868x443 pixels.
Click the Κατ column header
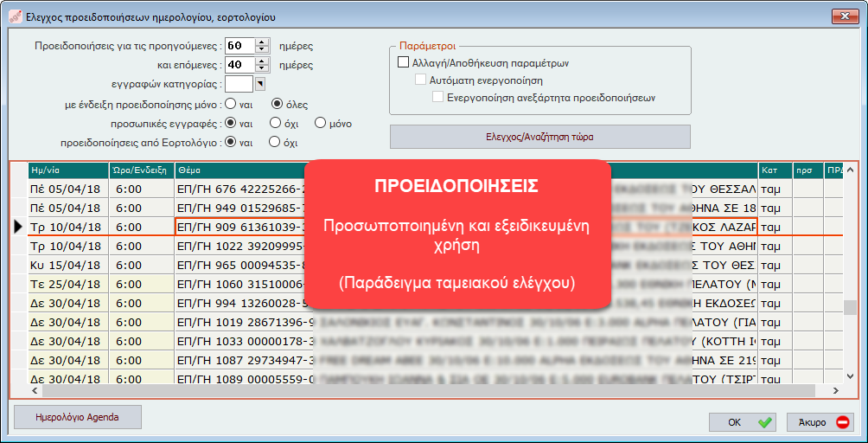point(775,170)
